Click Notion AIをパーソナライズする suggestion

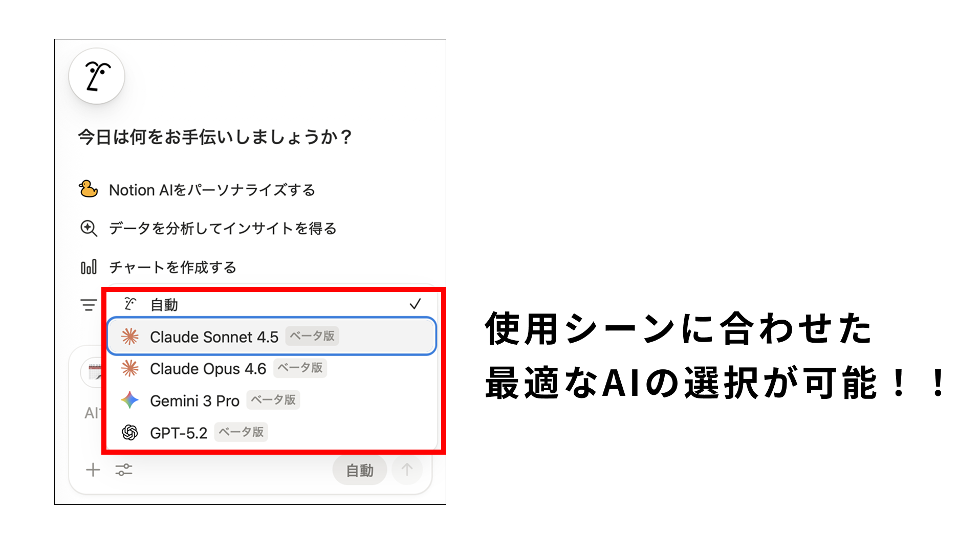point(212,190)
